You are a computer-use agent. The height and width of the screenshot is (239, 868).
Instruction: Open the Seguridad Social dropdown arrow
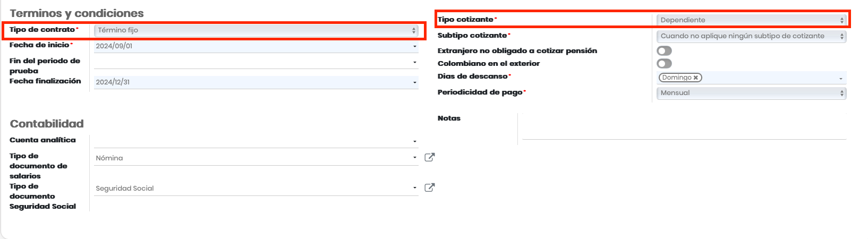(x=415, y=188)
